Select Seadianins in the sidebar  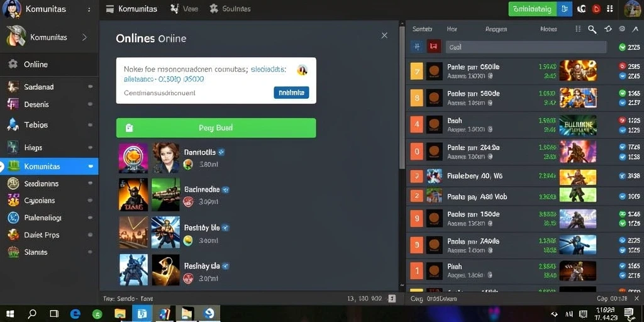click(x=49, y=184)
